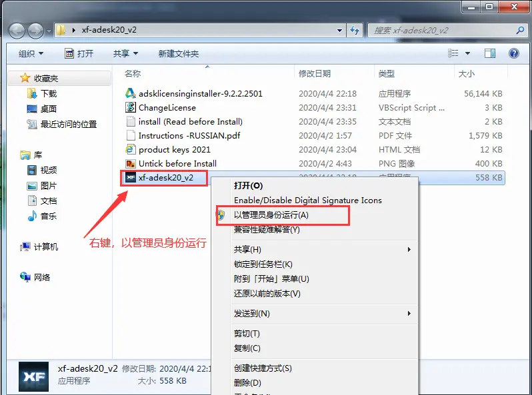Select 库 in the navigation pane

tap(37, 155)
